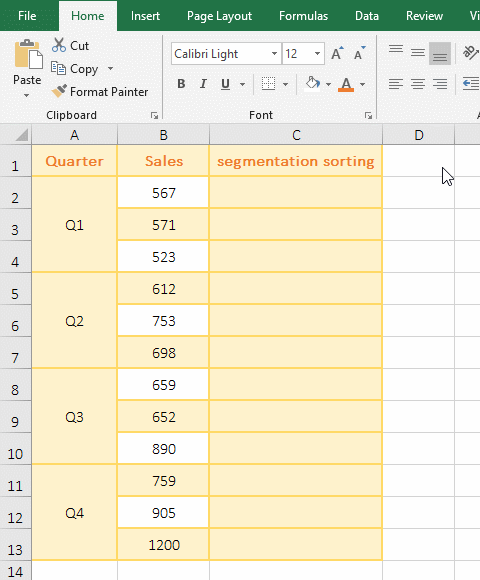Image resolution: width=480 pixels, height=580 pixels.
Task: Select the cell containing 567
Action: [163, 193]
